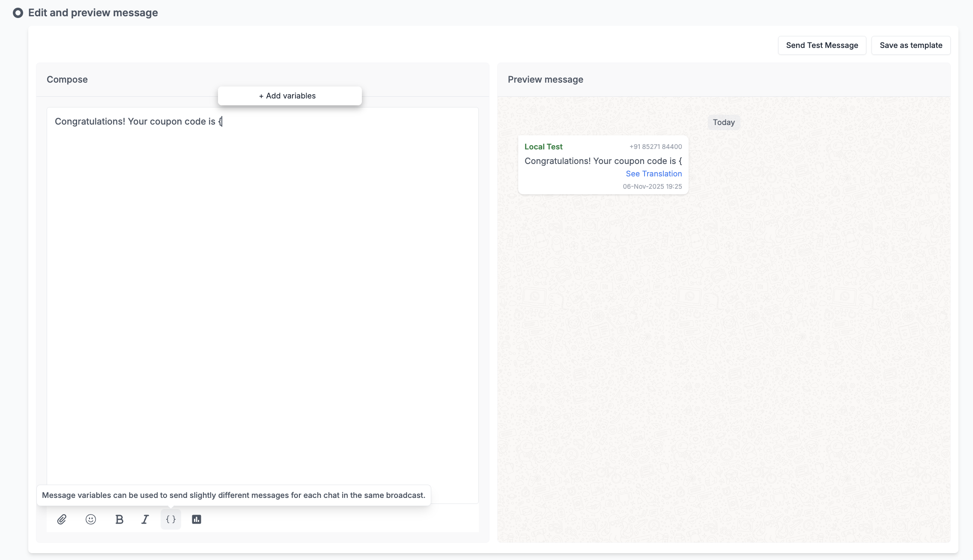This screenshot has width=973, height=560.
Task: Click the Today date chip
Action: (723, 122)
